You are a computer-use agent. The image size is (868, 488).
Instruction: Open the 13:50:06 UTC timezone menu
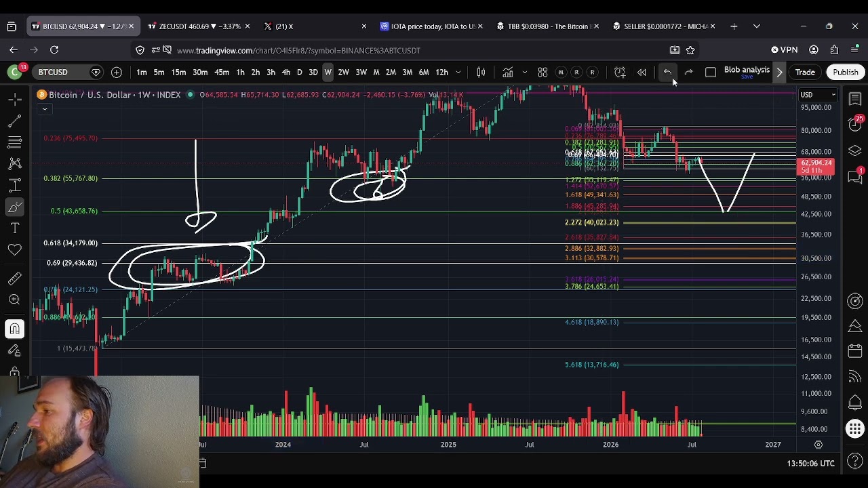coord(810,464)
